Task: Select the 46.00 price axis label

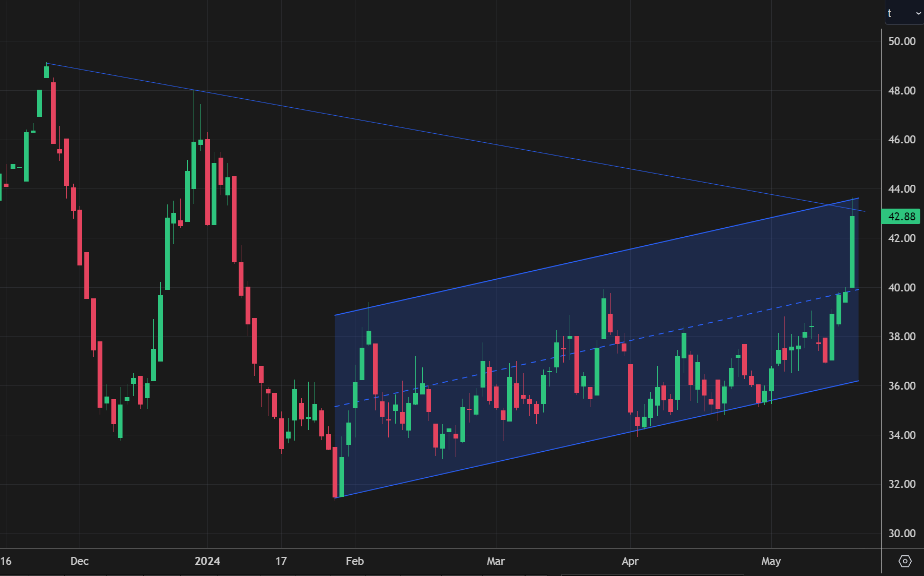Action: pos(902,140)
